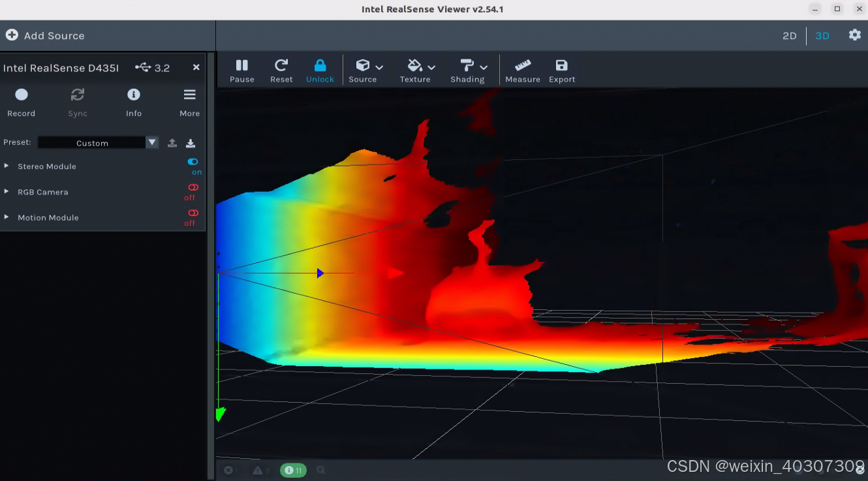Pause the 3D stream
The width and height of the screenshot is (868, 481).
pos(241,70)
